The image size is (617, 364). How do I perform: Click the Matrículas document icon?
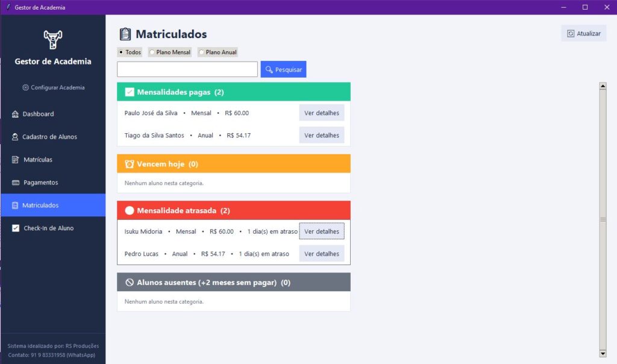[x=15, y=160]
